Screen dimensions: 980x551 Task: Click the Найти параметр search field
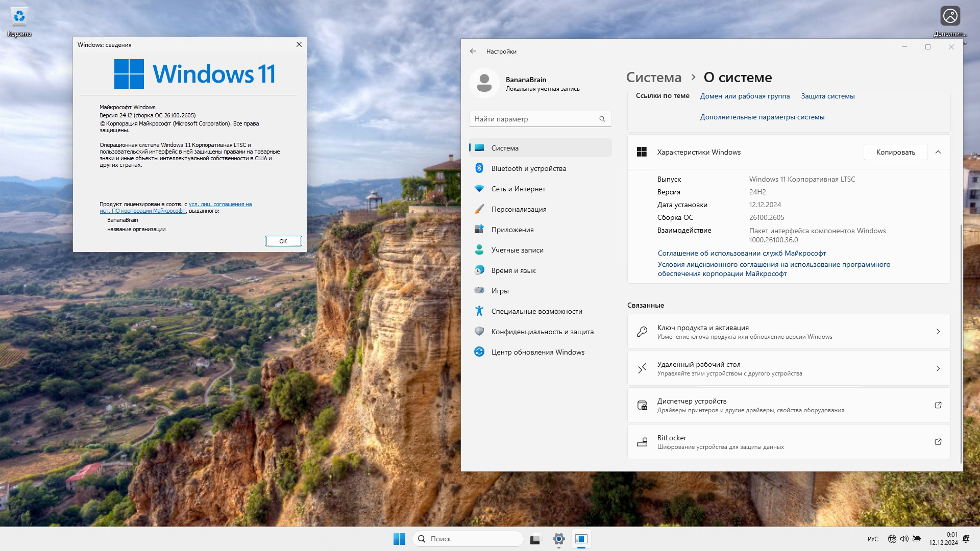(x=533, y=119)
